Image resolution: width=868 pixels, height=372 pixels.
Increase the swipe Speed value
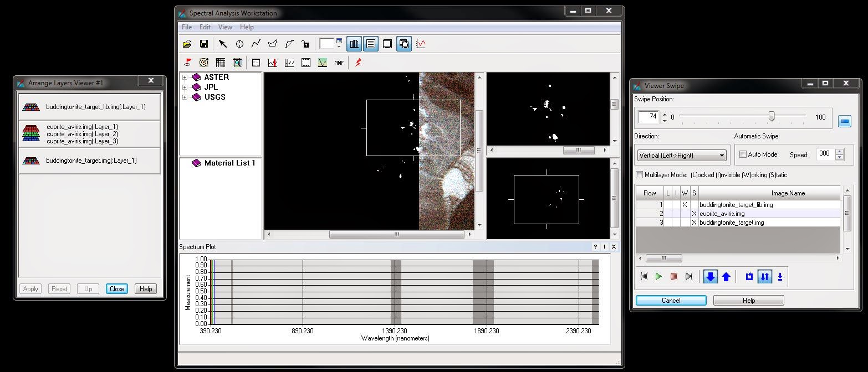tap(840, 152)
